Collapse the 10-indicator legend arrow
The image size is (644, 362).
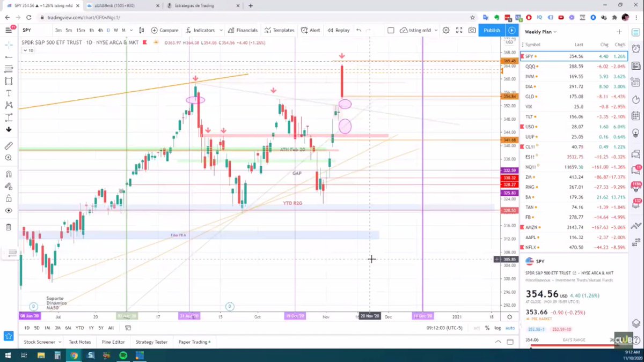click(x=28, y=50)
